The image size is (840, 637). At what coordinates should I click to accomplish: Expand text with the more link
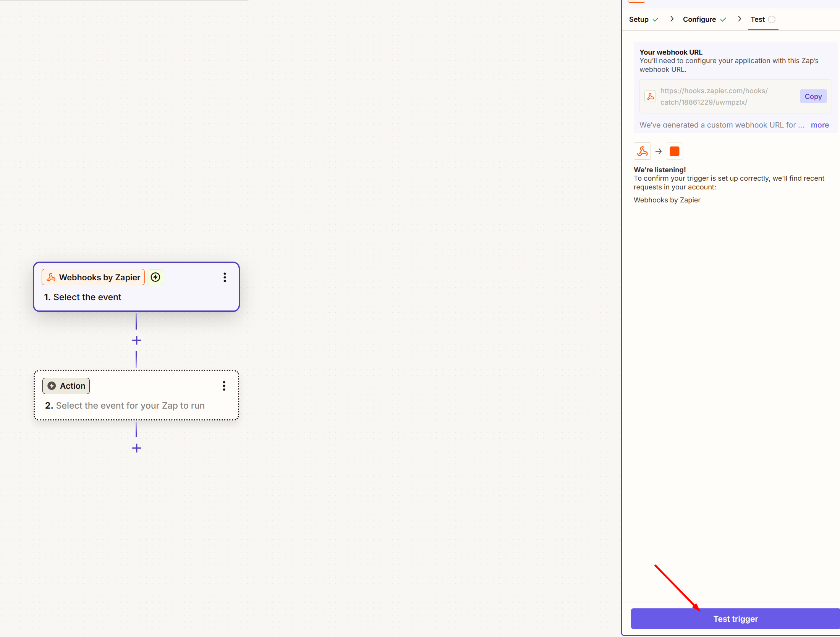point(819,125)
